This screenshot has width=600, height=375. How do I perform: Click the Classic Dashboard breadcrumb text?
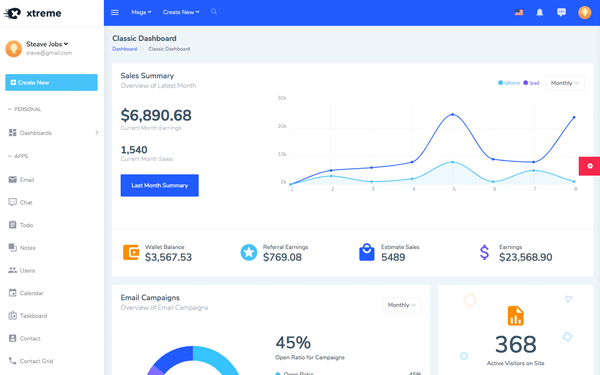click(169, 49)
